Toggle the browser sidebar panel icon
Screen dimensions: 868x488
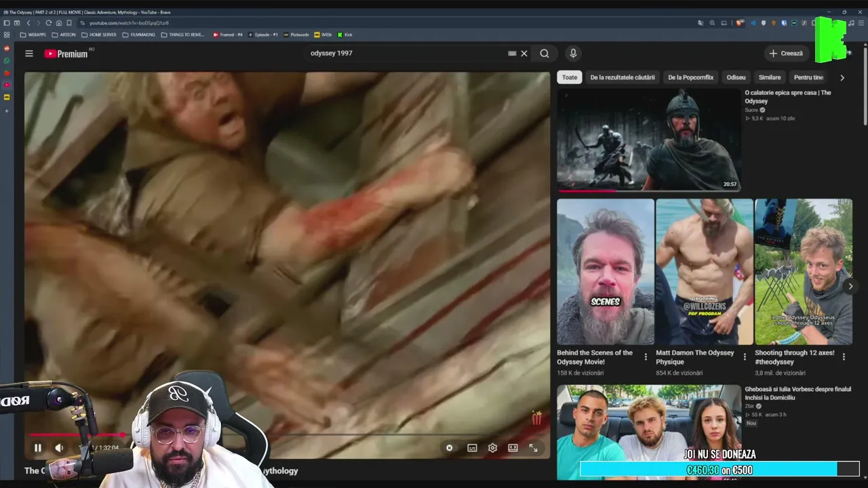[7, 23]
